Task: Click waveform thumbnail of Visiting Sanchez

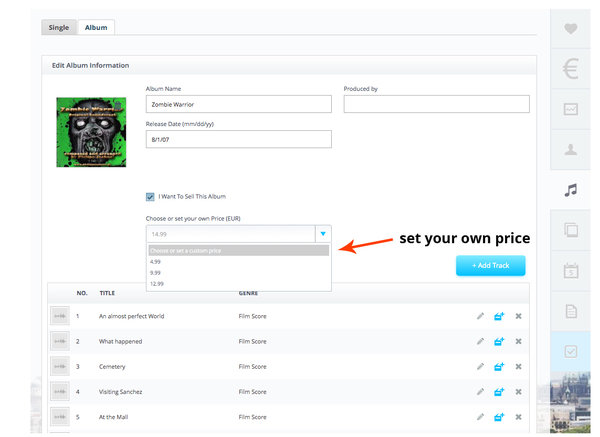Action: tap(60, 392)
